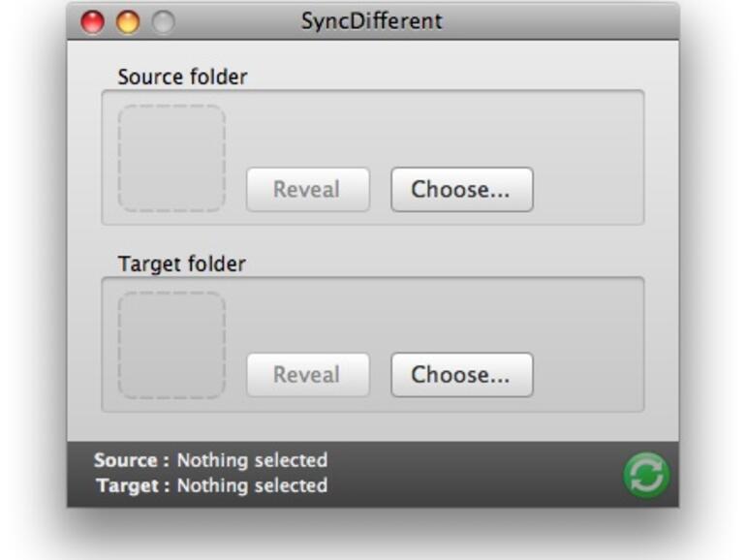Click the bold "Target :" status label
746x560 pixels.
pyautogui.click(x=133, y=485)
